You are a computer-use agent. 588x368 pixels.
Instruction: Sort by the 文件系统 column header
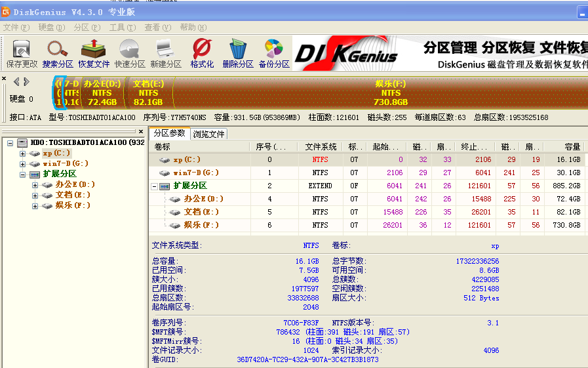pos(321,147)
